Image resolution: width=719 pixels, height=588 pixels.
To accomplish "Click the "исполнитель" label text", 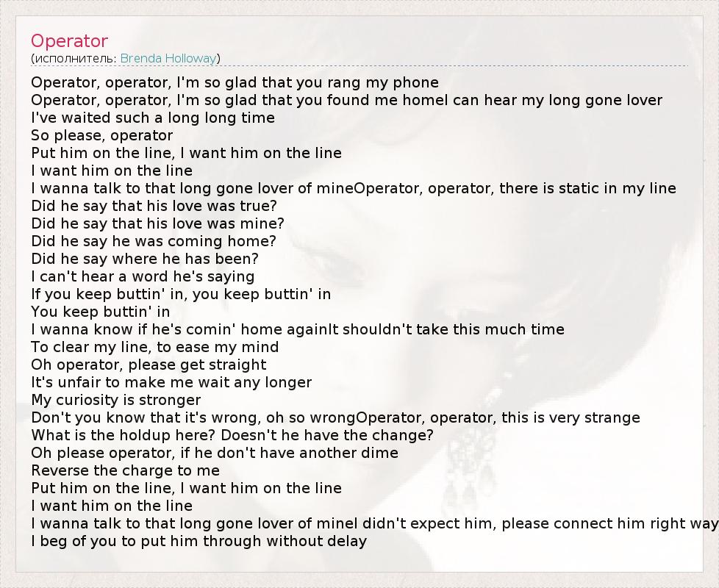I will [74, 58].
